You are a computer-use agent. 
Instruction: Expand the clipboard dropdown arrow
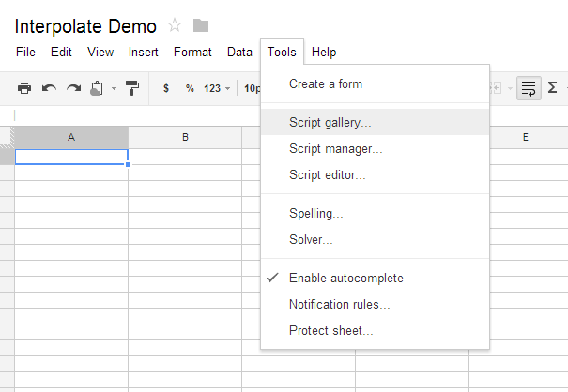coord(114,89)
